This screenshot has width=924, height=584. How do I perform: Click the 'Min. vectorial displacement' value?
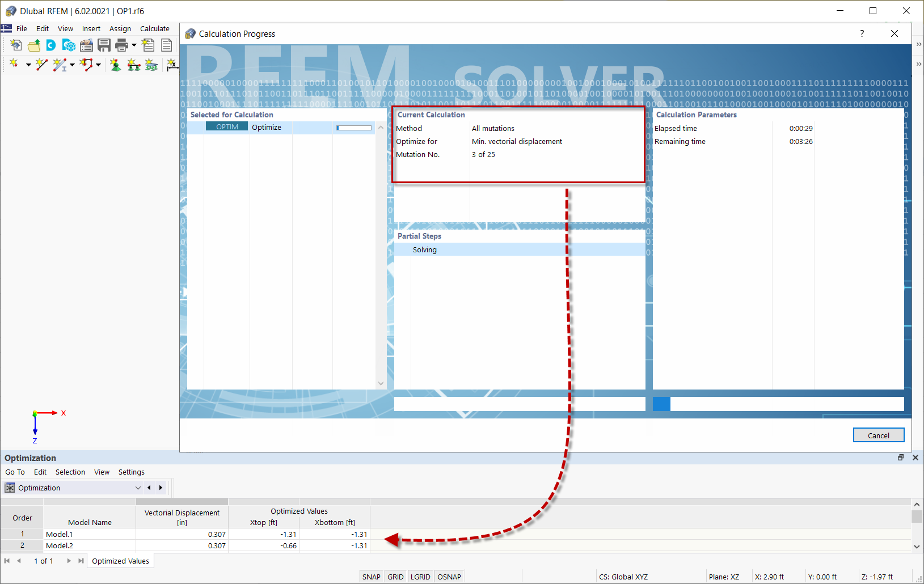(x=517, y=142)
